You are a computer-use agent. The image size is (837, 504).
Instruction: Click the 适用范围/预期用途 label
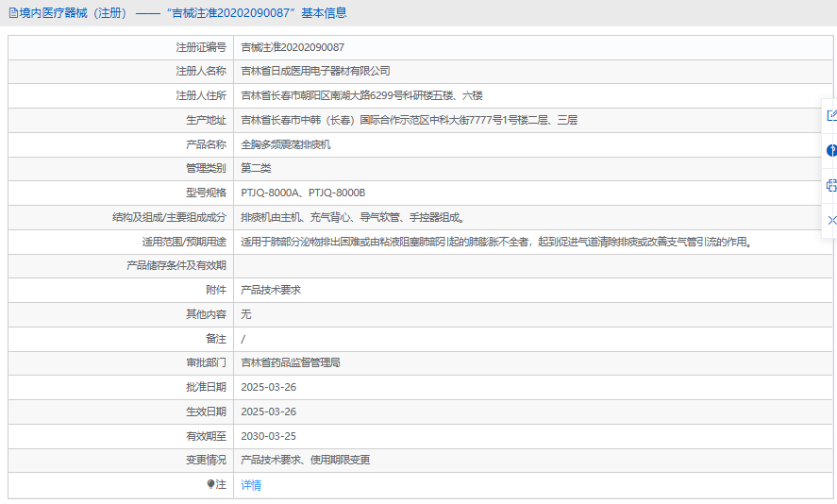184,242
